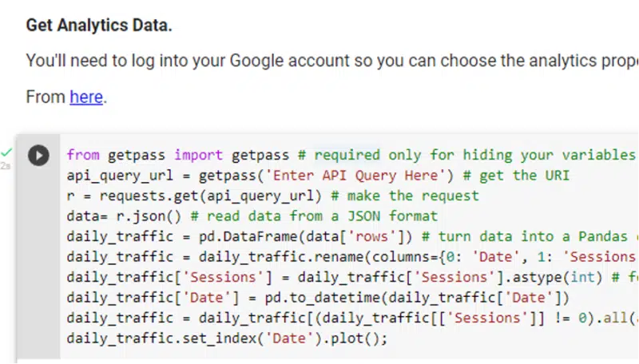
Task: Place cursor on the requests.get line
Action: coord(200,196)
